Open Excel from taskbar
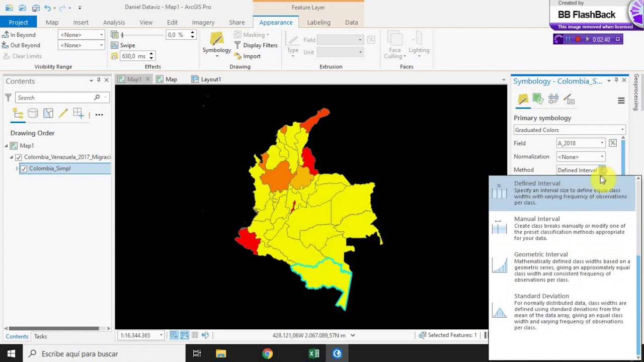 point(314,353)
